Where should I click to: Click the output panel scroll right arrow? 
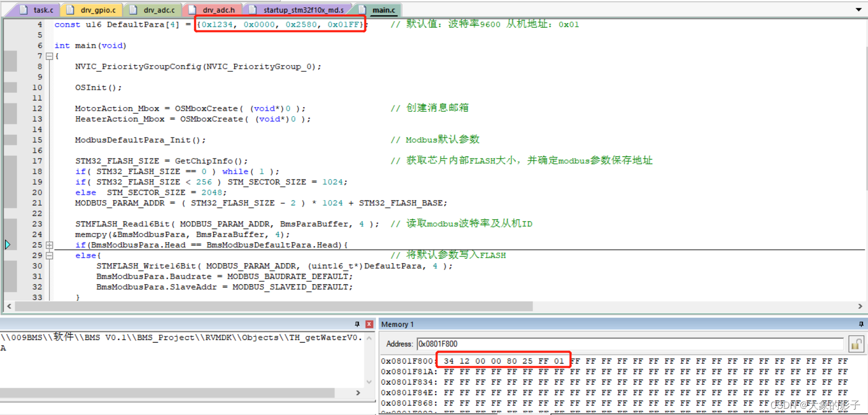point(358,393)
